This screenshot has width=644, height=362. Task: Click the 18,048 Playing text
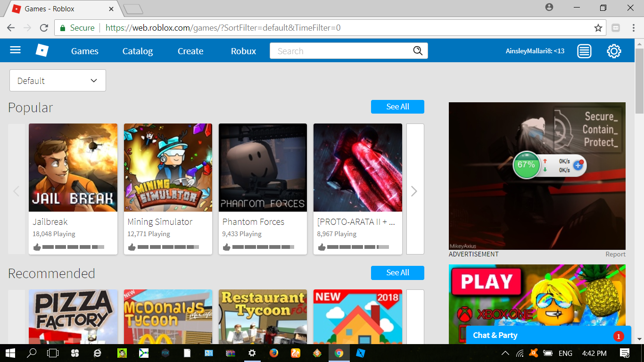pyautogui.click(x=54, y=234)
